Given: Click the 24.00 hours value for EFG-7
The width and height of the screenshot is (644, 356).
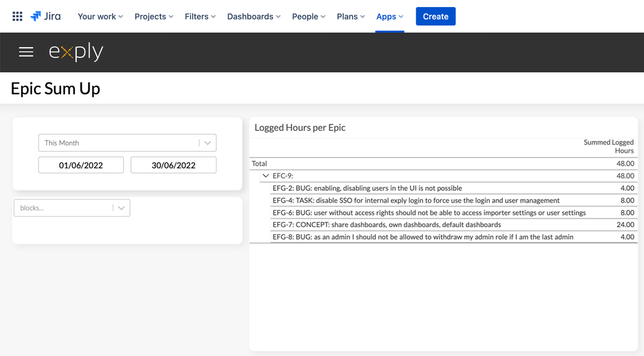Looking at the screenshot, I should [x=625, y=225].
